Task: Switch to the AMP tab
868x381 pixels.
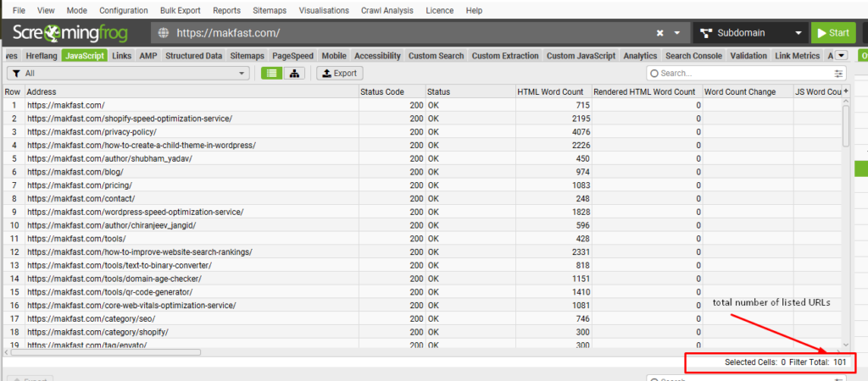Action: point(148,55)
